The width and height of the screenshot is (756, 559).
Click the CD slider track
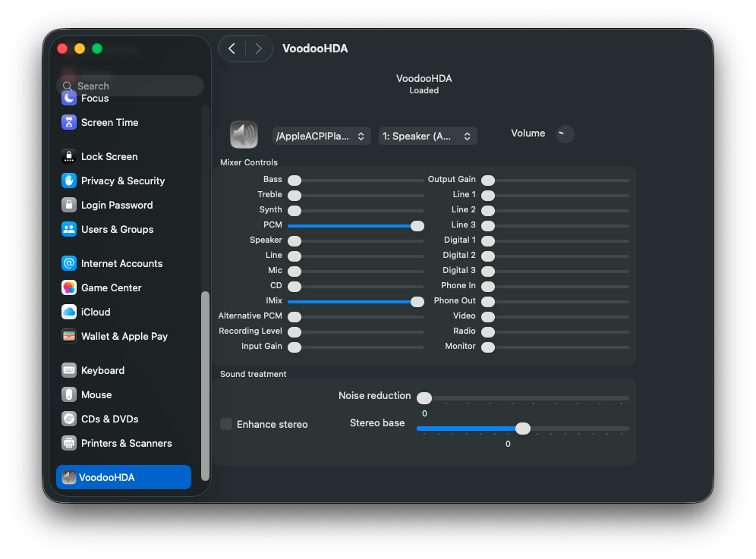coord(356,286)
